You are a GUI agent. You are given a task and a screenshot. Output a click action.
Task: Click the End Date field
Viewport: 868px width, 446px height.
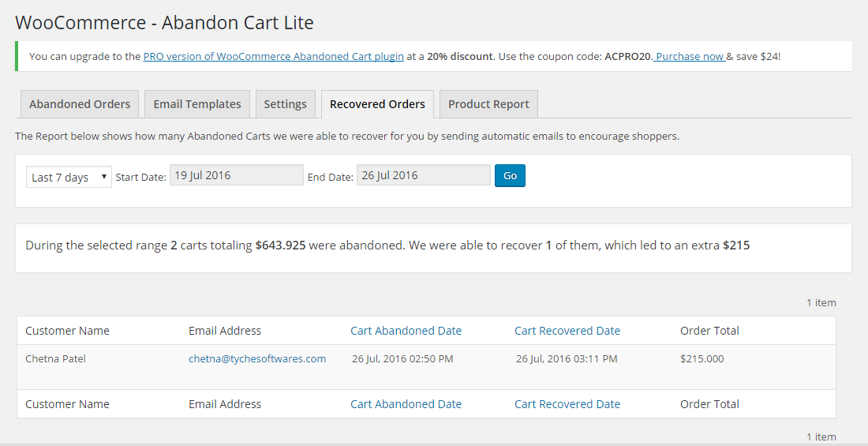pyautogui.click(x=423, y=175)
